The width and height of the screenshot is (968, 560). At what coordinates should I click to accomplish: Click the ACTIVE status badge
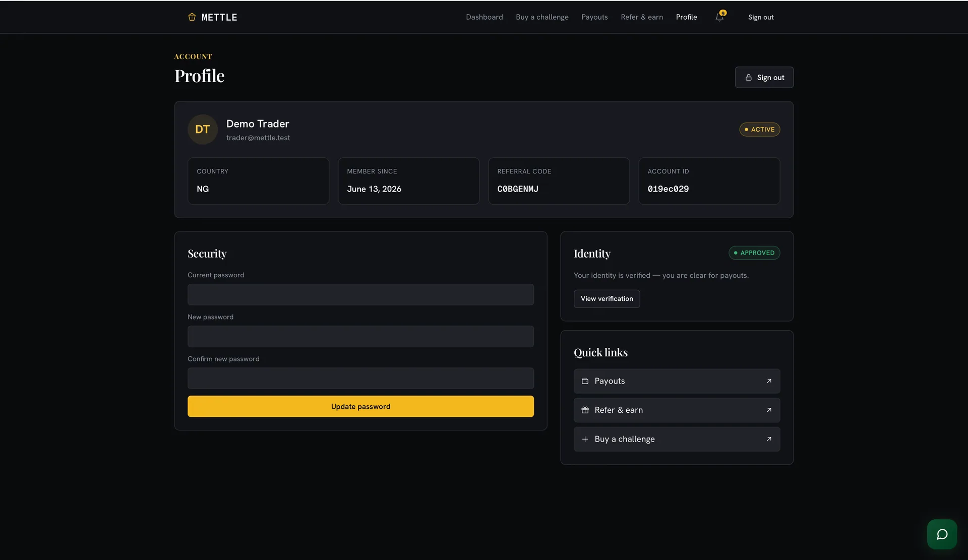click(759, 130)
